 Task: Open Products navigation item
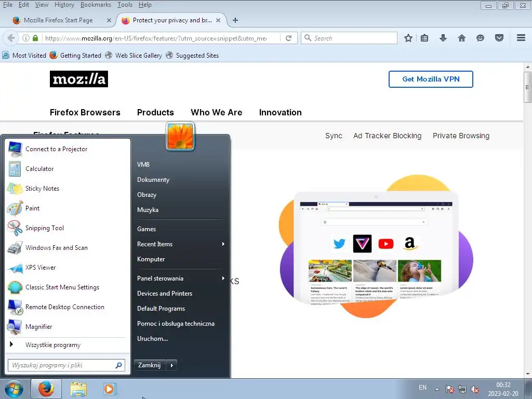tap(155, 112)
